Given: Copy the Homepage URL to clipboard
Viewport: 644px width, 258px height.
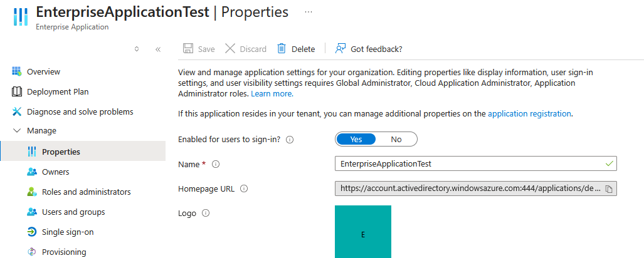Looking at the screenshot, I should (609, 189).
